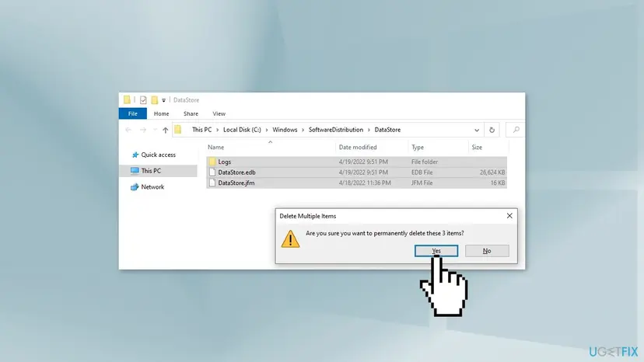Confirm deletion with the Yes button
The width and height of the screenshot is (644, 362).
(x=436, y=251)
